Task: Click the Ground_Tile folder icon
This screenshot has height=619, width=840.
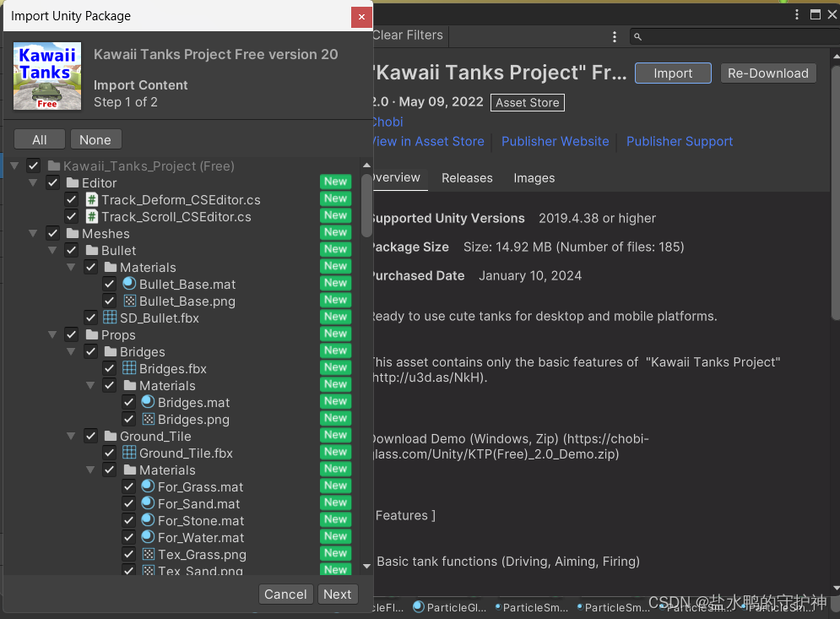Action: [x=111, y=436]
